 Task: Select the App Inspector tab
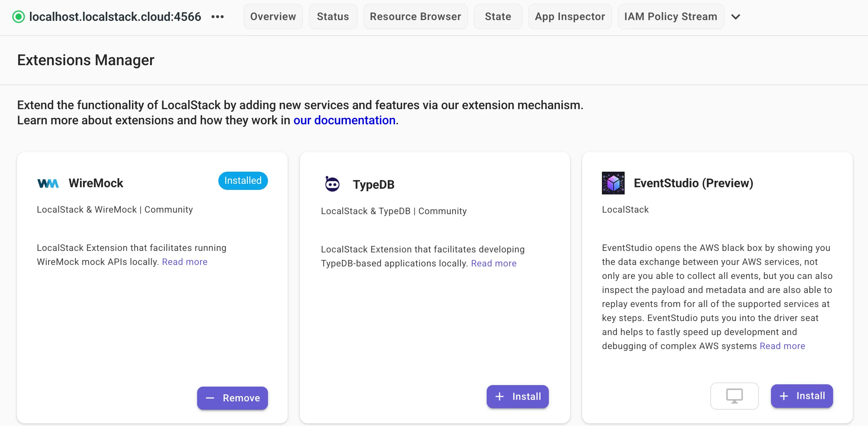(570, 16)
